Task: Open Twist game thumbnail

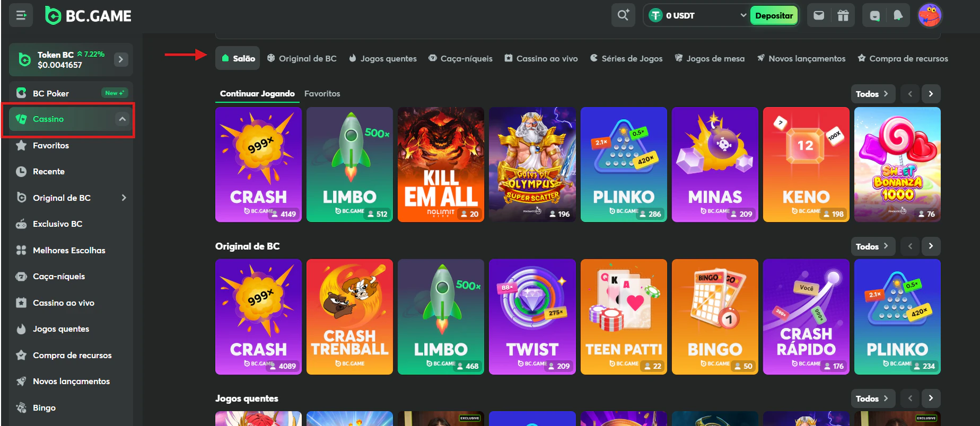Action: tap(532, 317)
